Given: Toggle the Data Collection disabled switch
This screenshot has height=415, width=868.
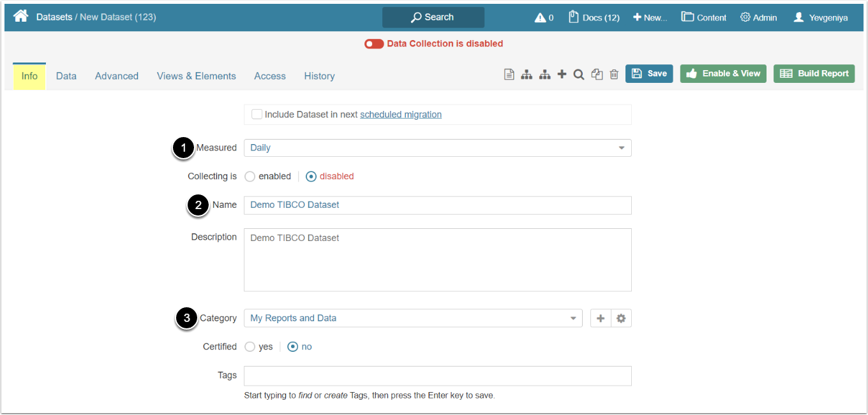Looking at the screenshot, I should click(x=374, y=44).
